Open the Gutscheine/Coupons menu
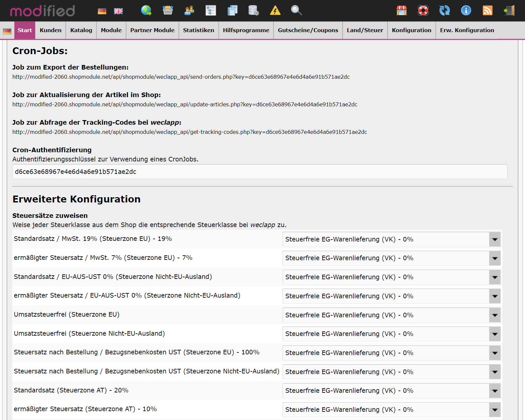The width and height of the screenshot is (525, 420). coord(308,30)
